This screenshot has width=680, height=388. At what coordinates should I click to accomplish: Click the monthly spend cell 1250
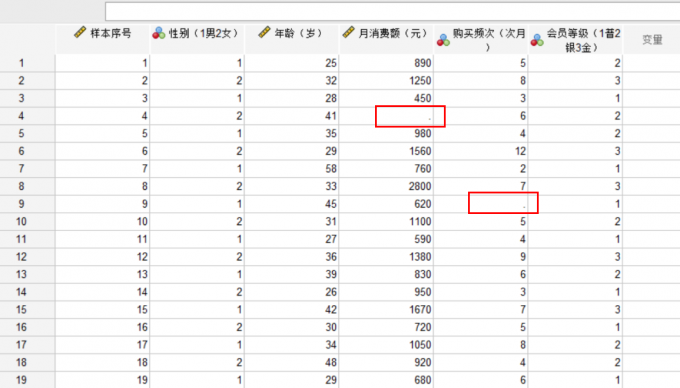click(386, 81)
